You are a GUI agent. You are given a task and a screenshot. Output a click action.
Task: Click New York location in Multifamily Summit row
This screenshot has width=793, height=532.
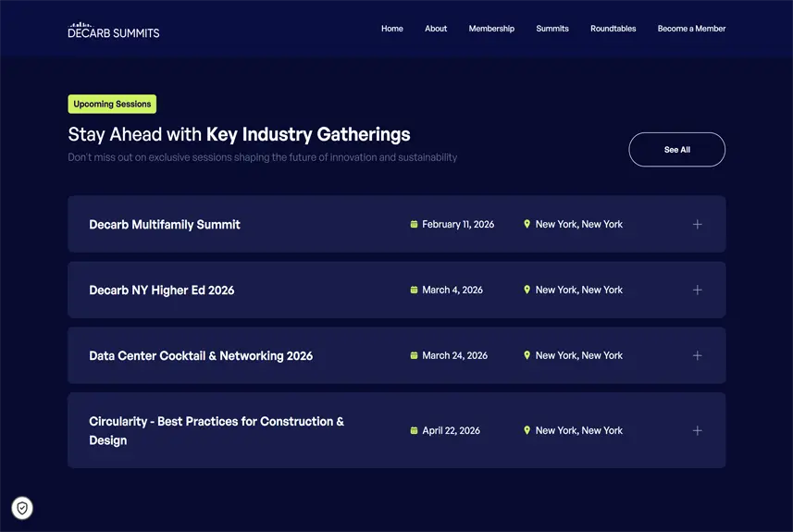tap(579, 224)
